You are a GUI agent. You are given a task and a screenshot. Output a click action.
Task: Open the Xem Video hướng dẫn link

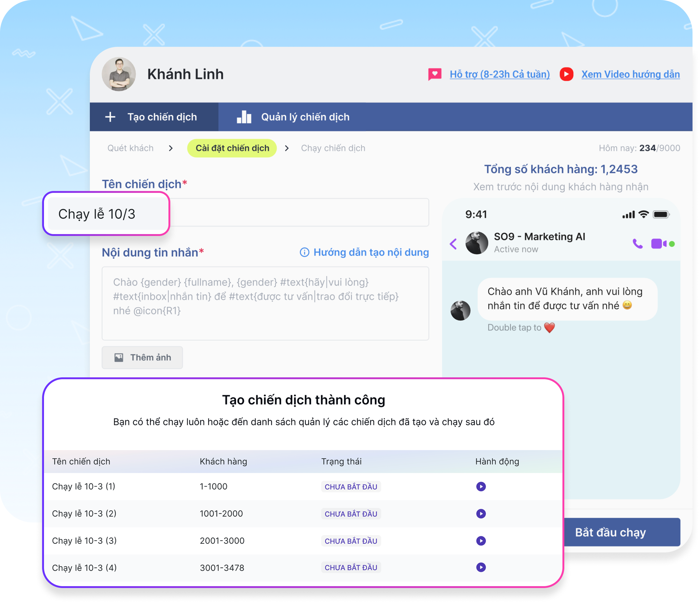(x=630, y=74)
